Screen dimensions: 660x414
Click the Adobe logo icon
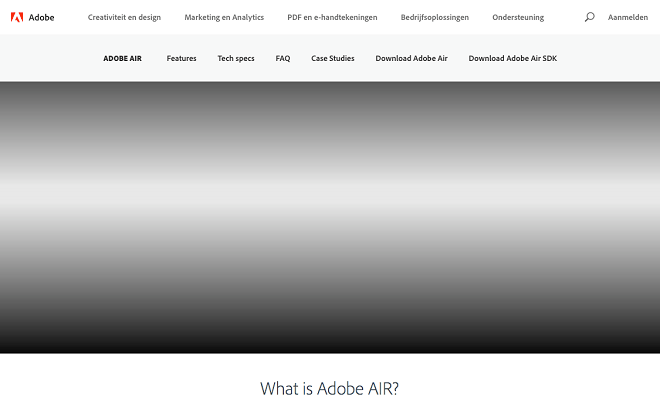click(x=17, y=17)
